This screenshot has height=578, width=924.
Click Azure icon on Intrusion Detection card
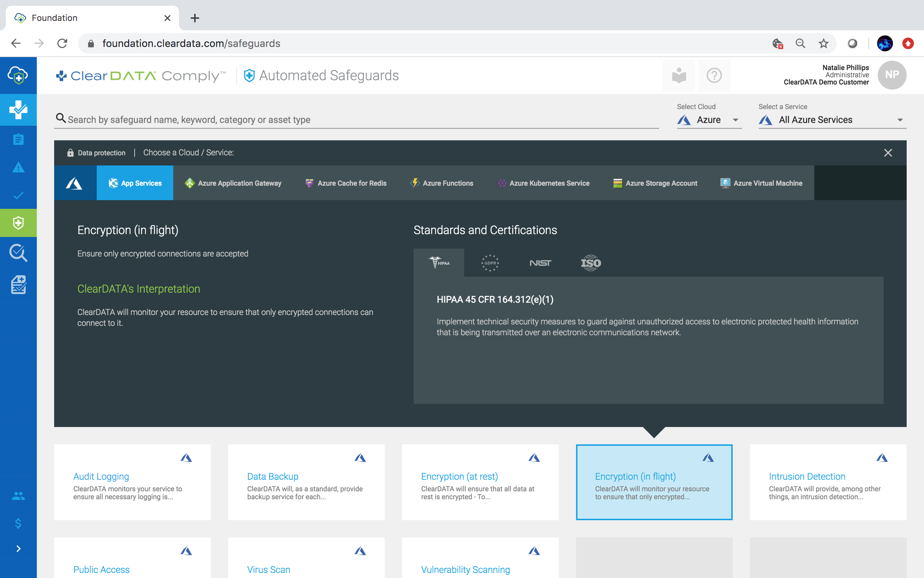[x=882, y=458]
